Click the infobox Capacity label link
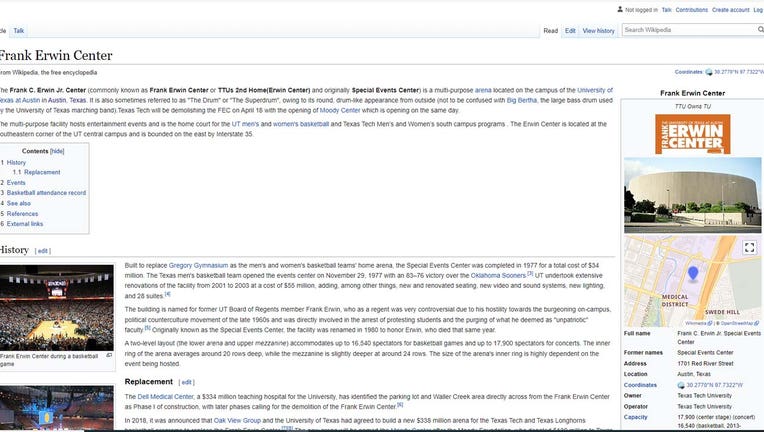764x432 pixels. click(635, 417)
